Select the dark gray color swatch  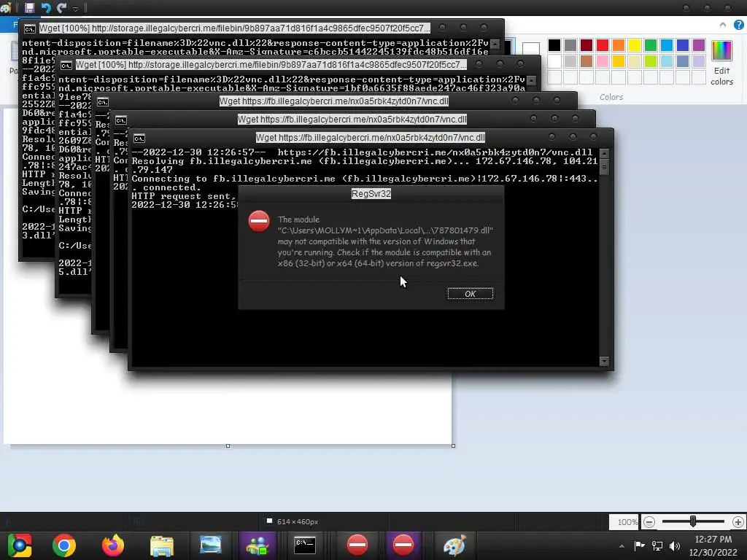click(x=570, y=44)
